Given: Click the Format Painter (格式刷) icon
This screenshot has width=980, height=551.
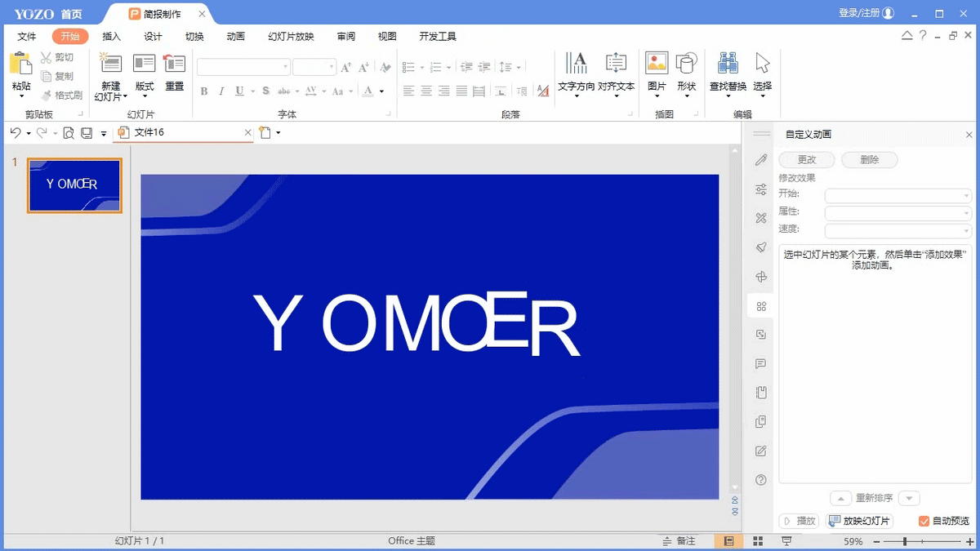Looking at the screenshot, I should (46, 95).
